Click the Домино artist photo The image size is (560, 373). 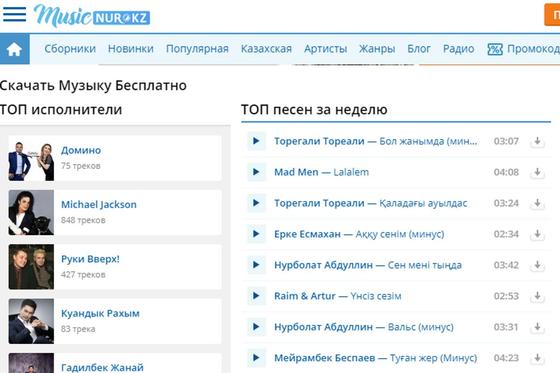31,158
